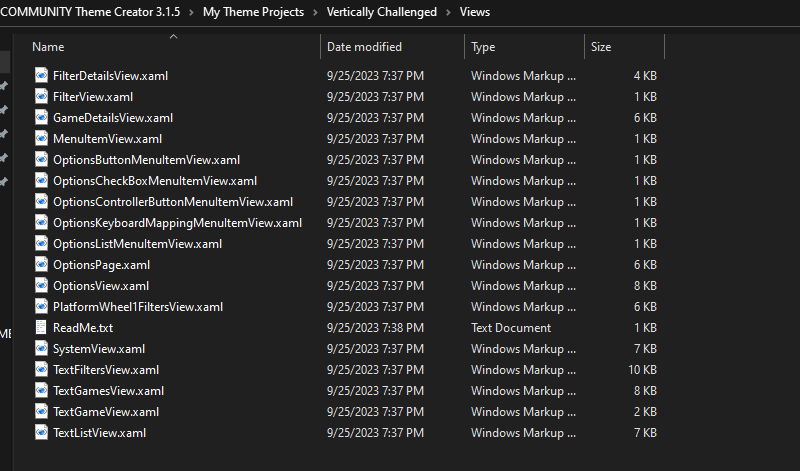The height and width of the screenshot is (471, 800).
Task: Sort files by the Name column header
Action: 48,47
